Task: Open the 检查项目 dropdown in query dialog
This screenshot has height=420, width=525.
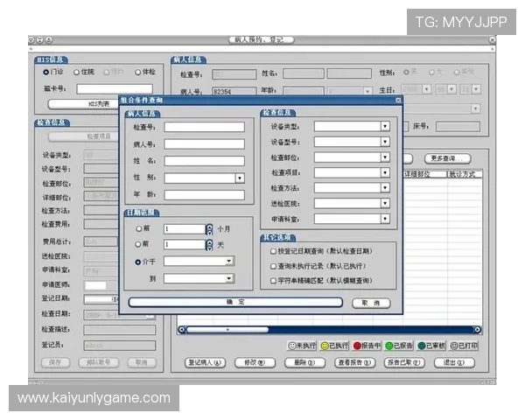Action: (385, 172)
